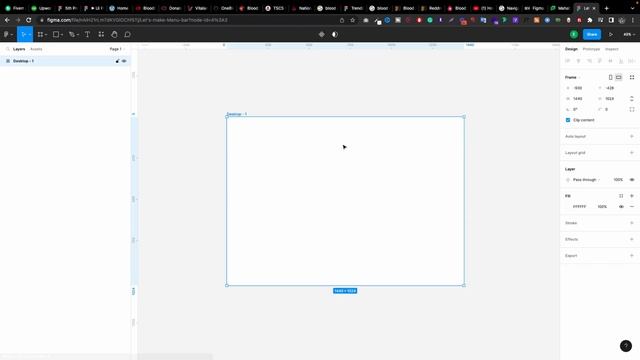
Task: Open the fill style library icon
Action: [621, 196]
